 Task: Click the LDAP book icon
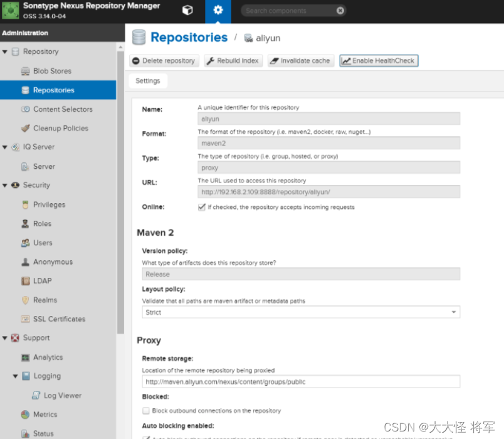pyautogui.click(x=26, y=281)
